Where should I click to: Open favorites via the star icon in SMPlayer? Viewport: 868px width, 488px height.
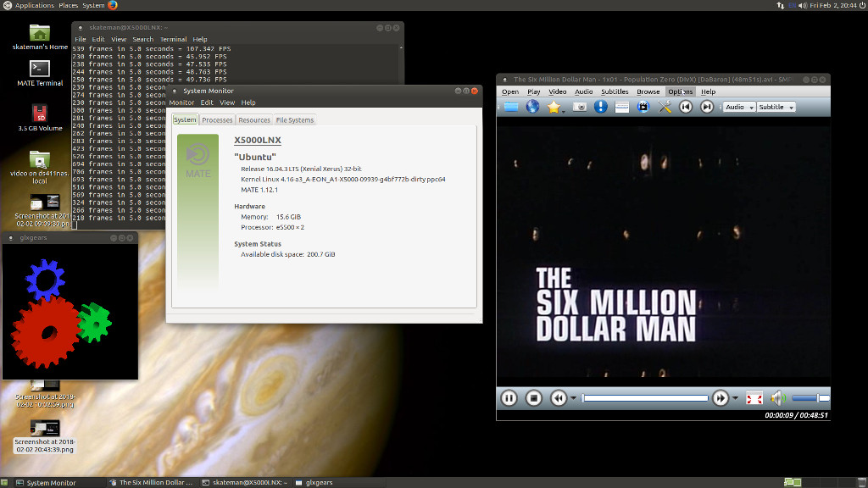tap(554, 107)
